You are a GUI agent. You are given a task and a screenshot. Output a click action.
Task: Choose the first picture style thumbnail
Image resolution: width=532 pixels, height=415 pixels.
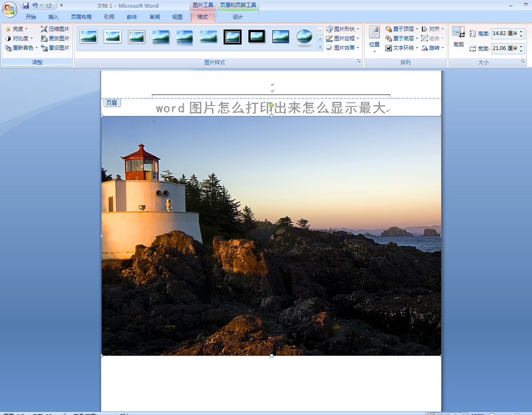(x=89, y=37)
